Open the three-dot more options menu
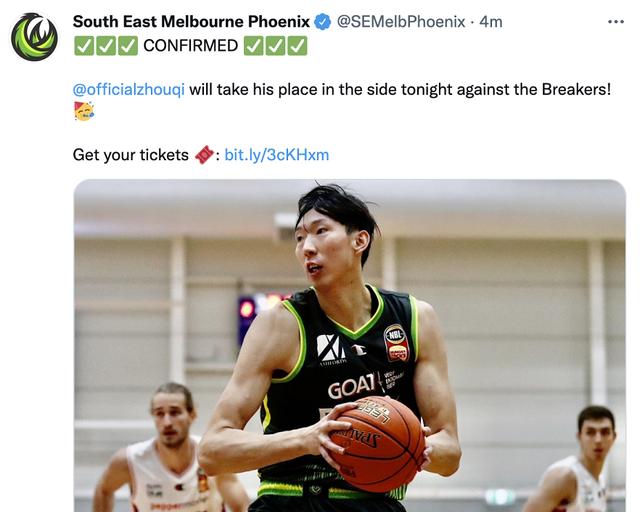640x512 pixels. pos(616,22)
